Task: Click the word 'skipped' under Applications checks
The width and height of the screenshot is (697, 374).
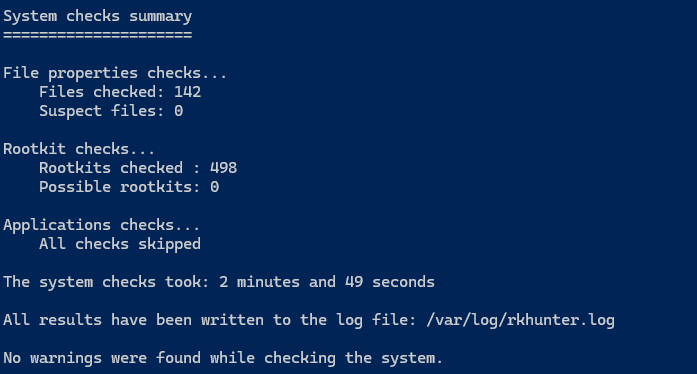Action: click(169, 244)
